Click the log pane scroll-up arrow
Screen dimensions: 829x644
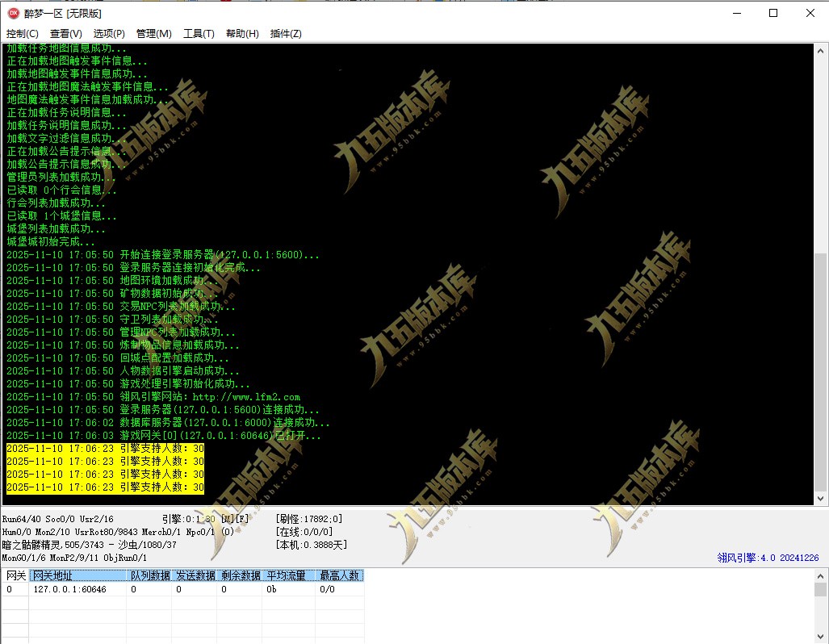[820, 52]
